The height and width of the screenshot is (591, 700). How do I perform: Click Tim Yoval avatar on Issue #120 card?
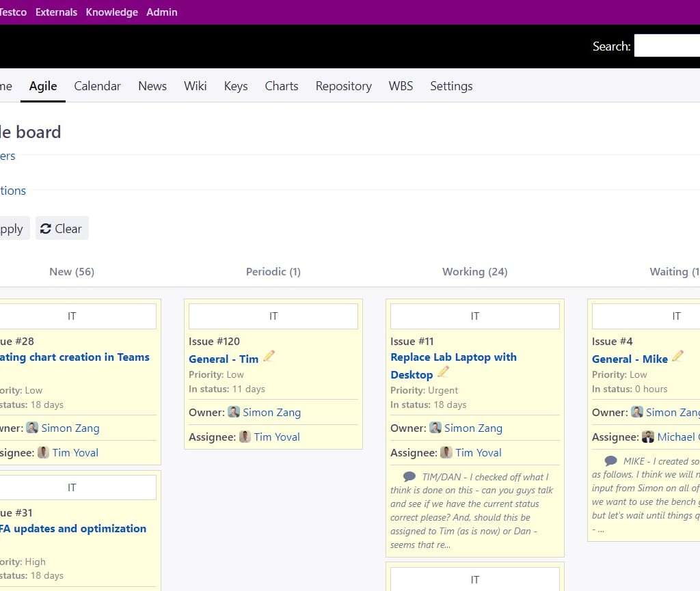point(245,436)
